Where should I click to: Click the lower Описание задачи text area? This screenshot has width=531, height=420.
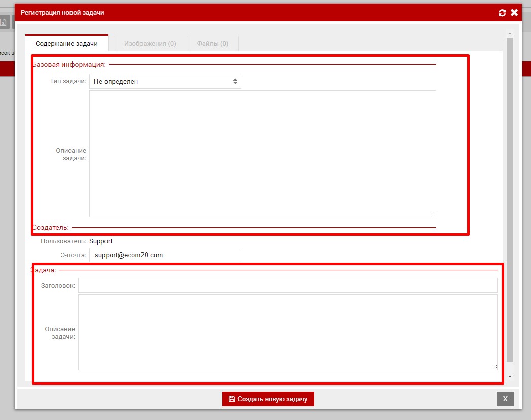coord(288,332)
